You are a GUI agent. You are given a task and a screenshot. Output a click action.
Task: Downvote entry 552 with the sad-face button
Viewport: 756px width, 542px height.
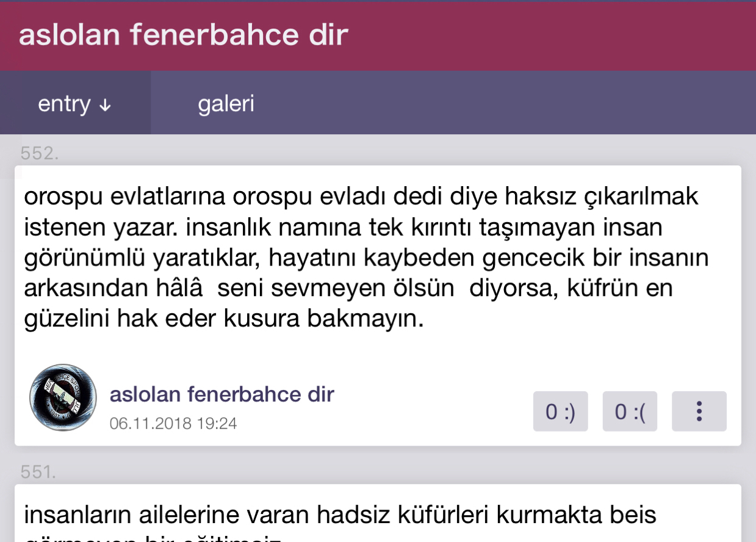coord(630,411)
